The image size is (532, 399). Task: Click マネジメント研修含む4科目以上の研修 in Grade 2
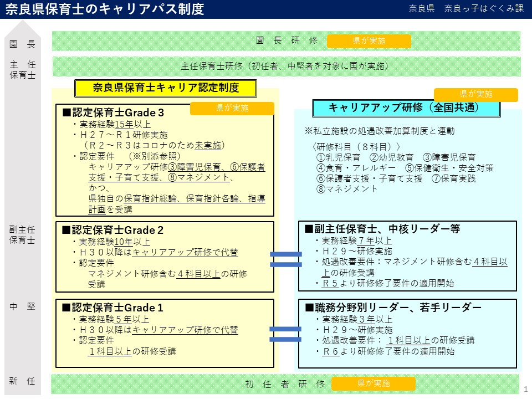point(167,274)
